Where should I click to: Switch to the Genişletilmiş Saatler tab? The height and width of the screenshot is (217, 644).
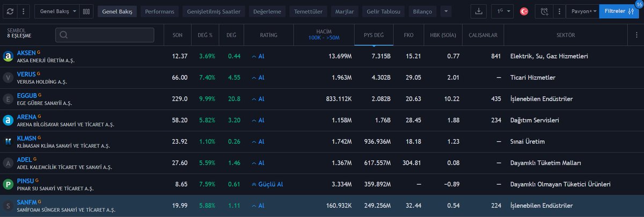click(214, 11)
